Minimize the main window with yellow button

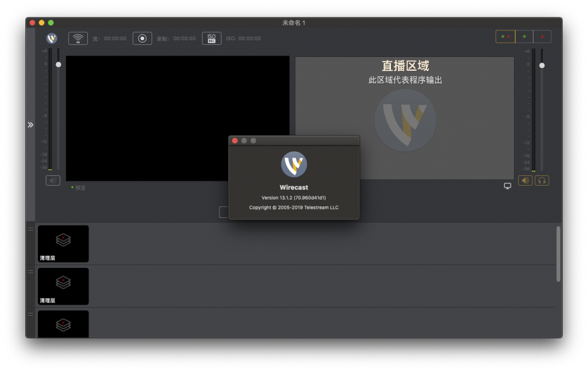[41, 23]
